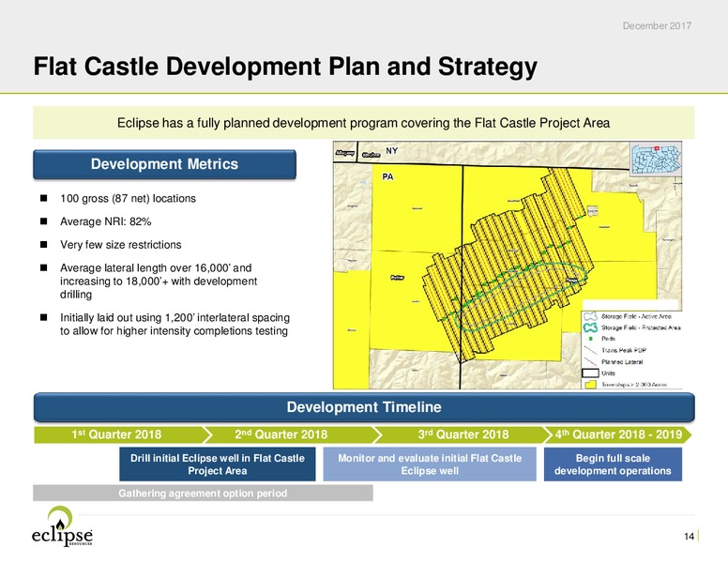Image resolution: width=728 pixels, height=563 pixels.
Task: Click the Travis Peak PDP line symbol
Action: click(x=590, y=350)
